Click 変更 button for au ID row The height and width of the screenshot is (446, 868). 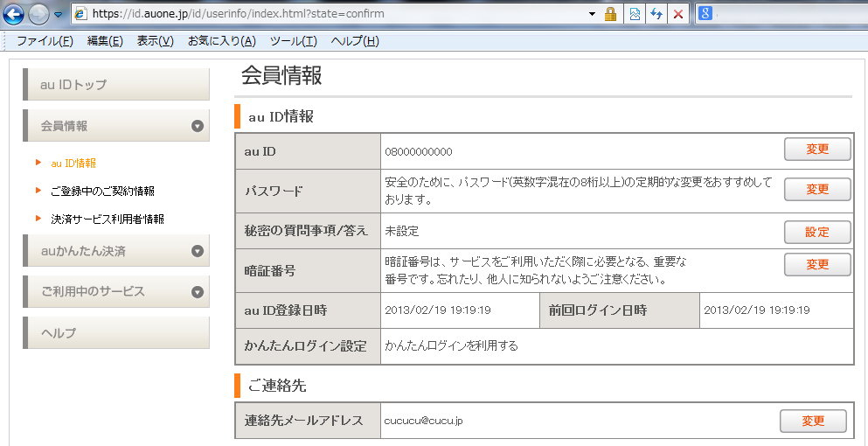[x=817, y=149]
